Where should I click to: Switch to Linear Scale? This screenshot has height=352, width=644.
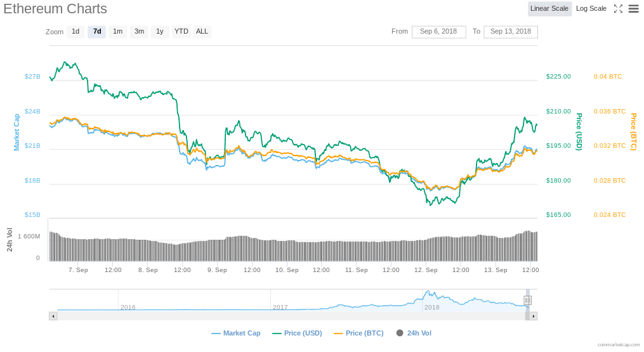[x=549, y=9]
